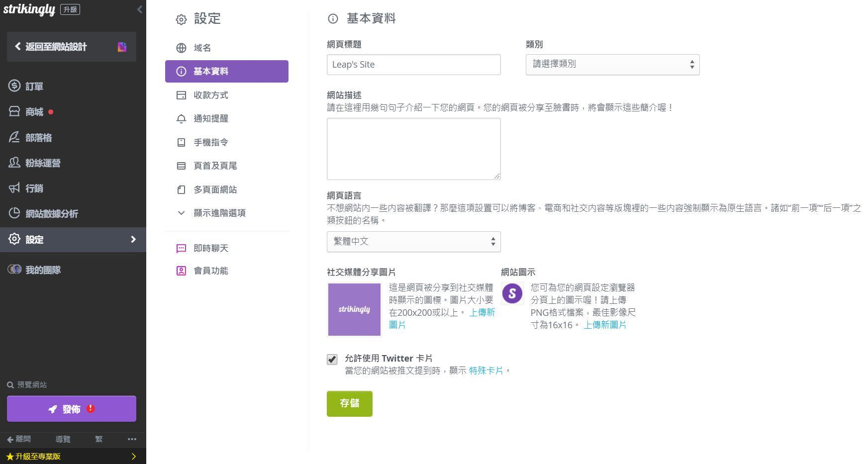The width and height of the screenshot is (868, 464).
Task: Expand 顯示進階選項 advanced options
Action: point(219,213)
